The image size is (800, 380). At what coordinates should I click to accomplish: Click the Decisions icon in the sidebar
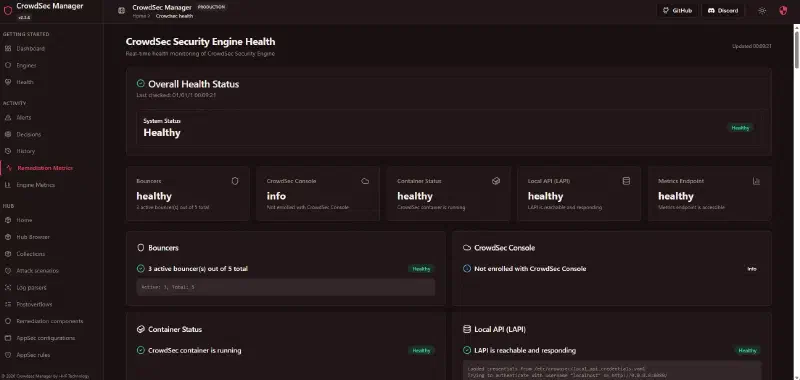click(8, 134)
